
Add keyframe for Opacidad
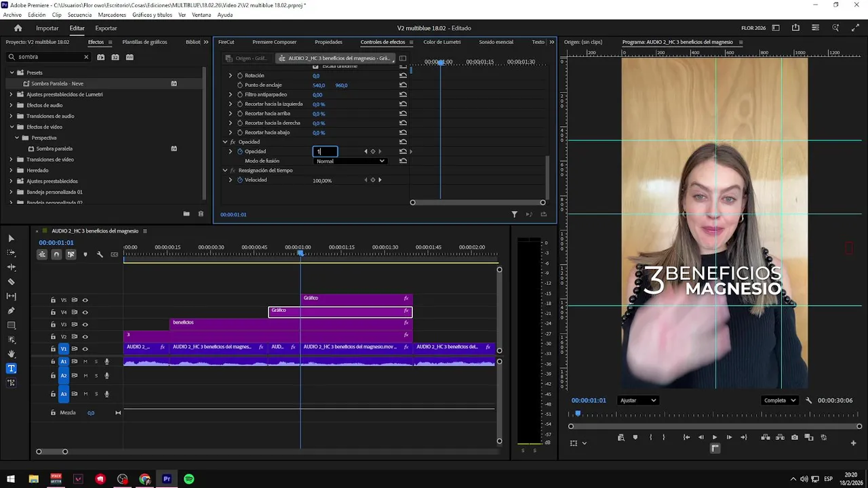[372, 151]
